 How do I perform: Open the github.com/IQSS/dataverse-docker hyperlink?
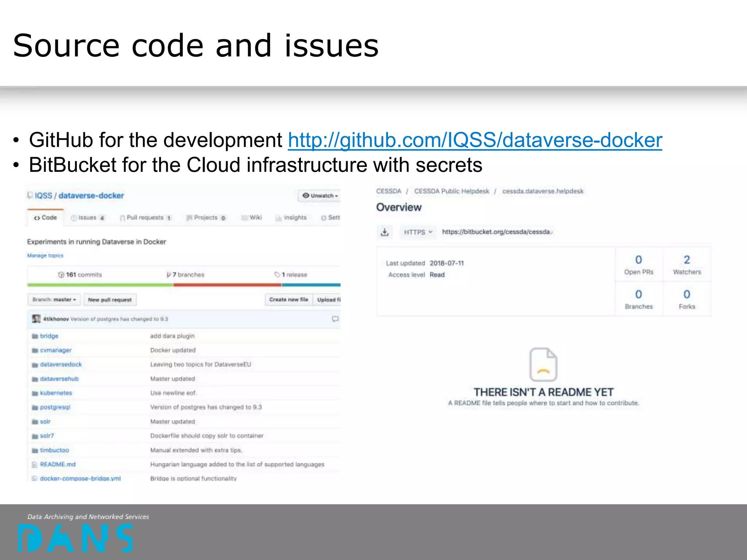(x=475, y=140)
